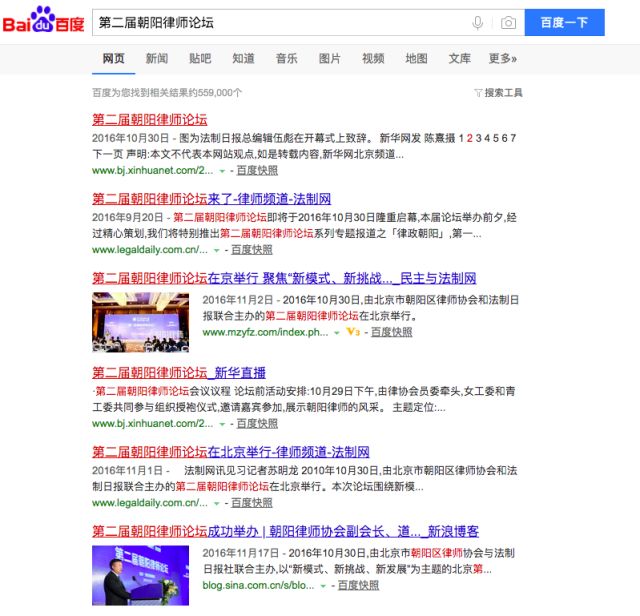The width and height of the screenshot is (640, 616).
Task: Expand dropdown arrow of 在北京举行 legaldaily URL
Action: point(217,503)
